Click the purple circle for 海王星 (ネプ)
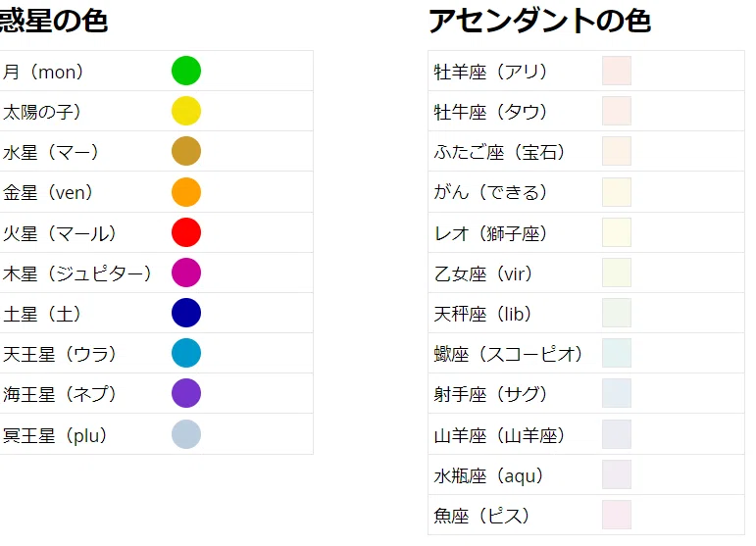Viewport: 756px width, 546px height. point(186,393)
